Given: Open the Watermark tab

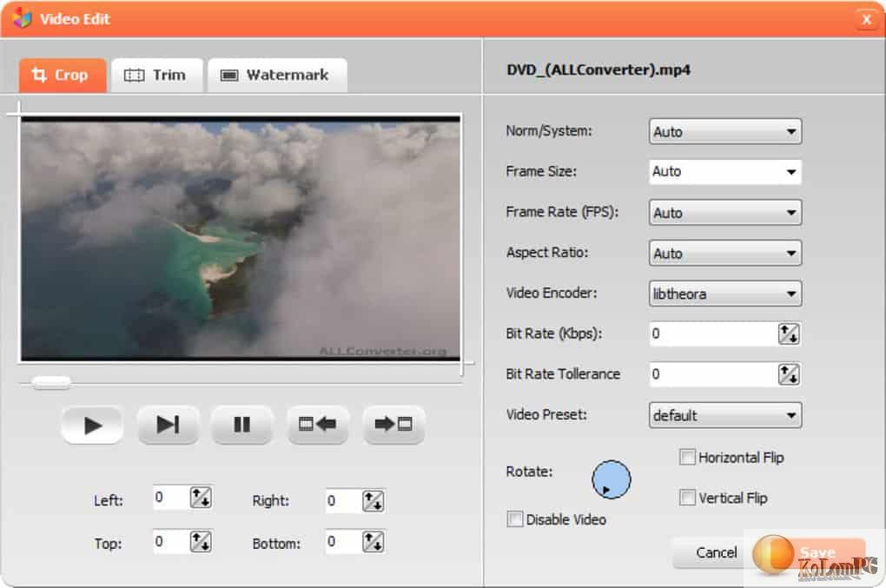Looking at the screenshot, I should coord(277,75).
